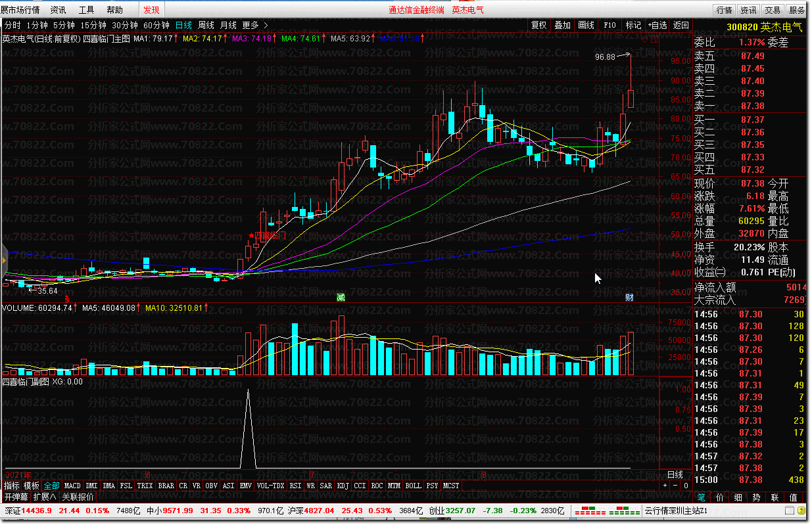This screenshot has width=812, height=525.
Task: Click the 开弹幕 button
Action: (16, 497)
